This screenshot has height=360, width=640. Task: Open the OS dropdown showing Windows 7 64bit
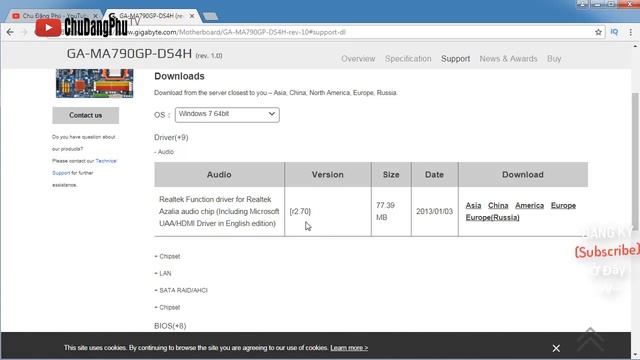click(227, 115)
